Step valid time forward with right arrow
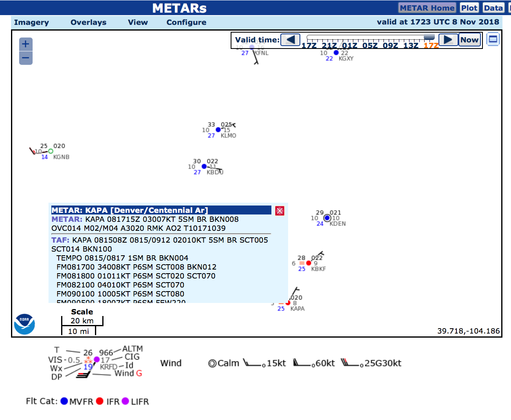511x420 pixels. 448,40
